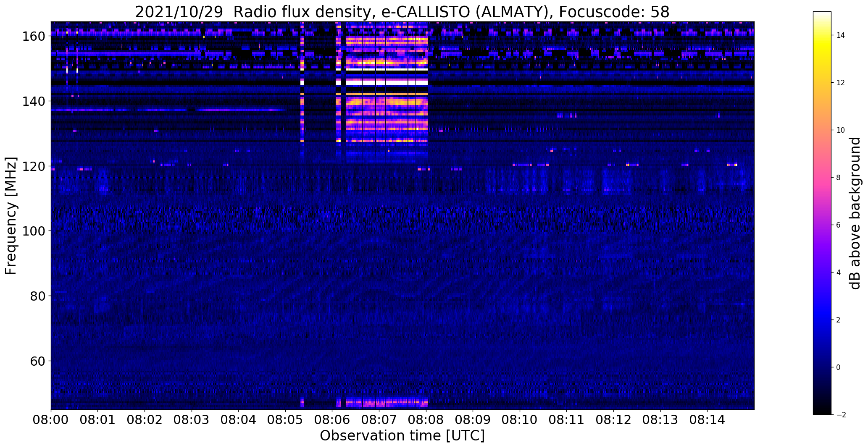Click the plot title mentioning e-CALLISTO (ALMATY)
The width and height of the screenshot is (868, 448).
[x=402, y=12]
